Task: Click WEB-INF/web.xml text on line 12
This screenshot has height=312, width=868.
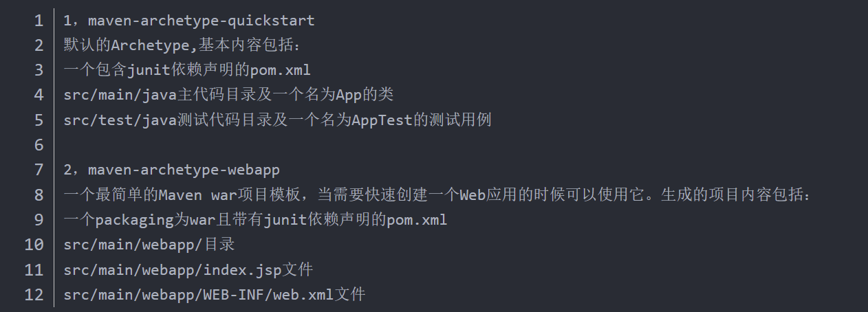Action: [x=268, y=295]
